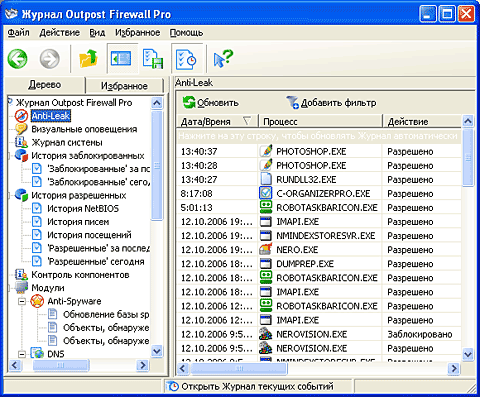Viewport: 480px width, 397px height.
Task: Click the Anti-Spyware star icon
Action: point(37,301)
